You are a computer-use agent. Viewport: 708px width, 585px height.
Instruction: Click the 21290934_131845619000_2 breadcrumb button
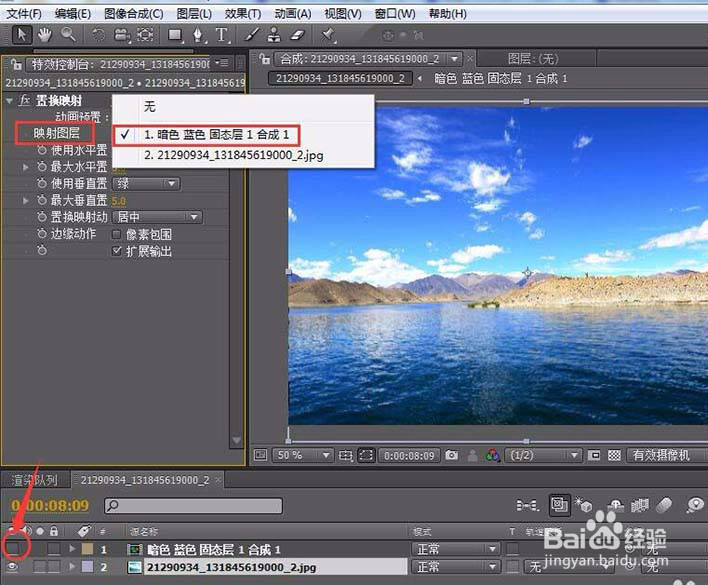(x=340, y=79)
